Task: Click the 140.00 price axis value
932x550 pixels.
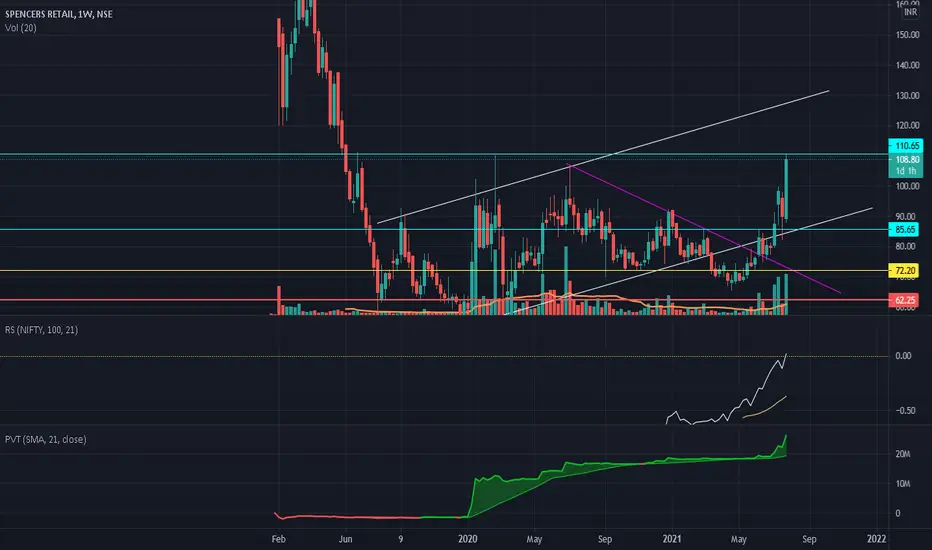Action: (x=907, y=65)
